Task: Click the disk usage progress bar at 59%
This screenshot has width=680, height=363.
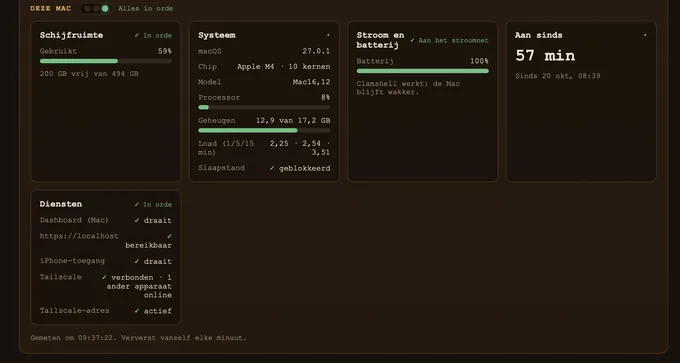Action: click(106, 61)
